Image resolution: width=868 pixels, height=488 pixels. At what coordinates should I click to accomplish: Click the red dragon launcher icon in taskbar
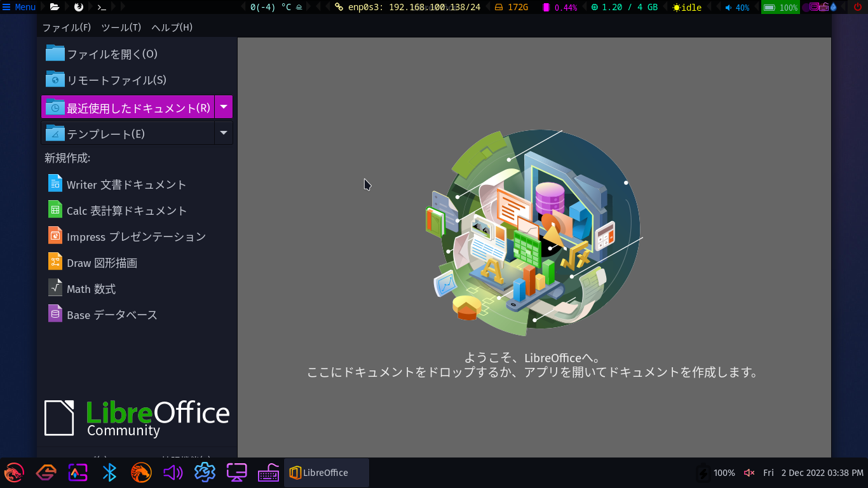coord(14,473)
